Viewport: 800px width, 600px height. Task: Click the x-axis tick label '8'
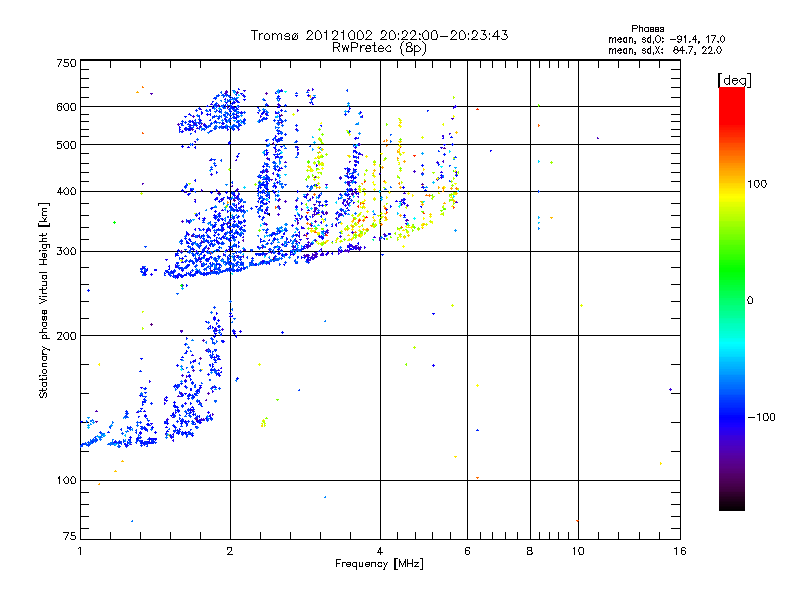530,551
